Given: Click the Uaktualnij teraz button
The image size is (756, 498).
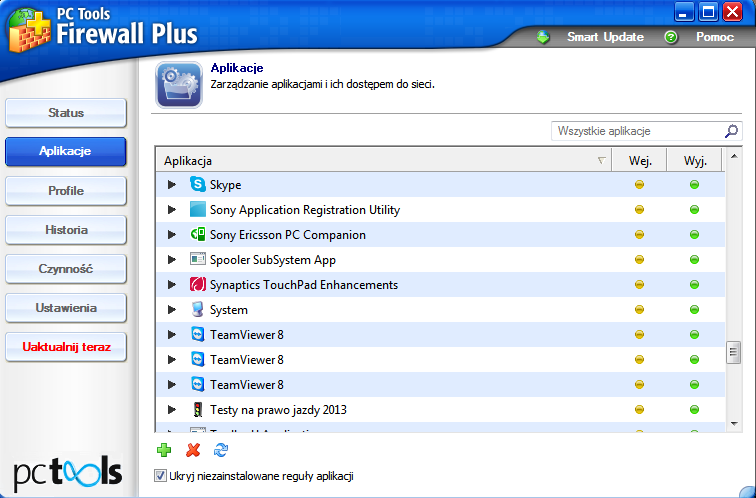Looking at the screenshot, I should point(66,347).
